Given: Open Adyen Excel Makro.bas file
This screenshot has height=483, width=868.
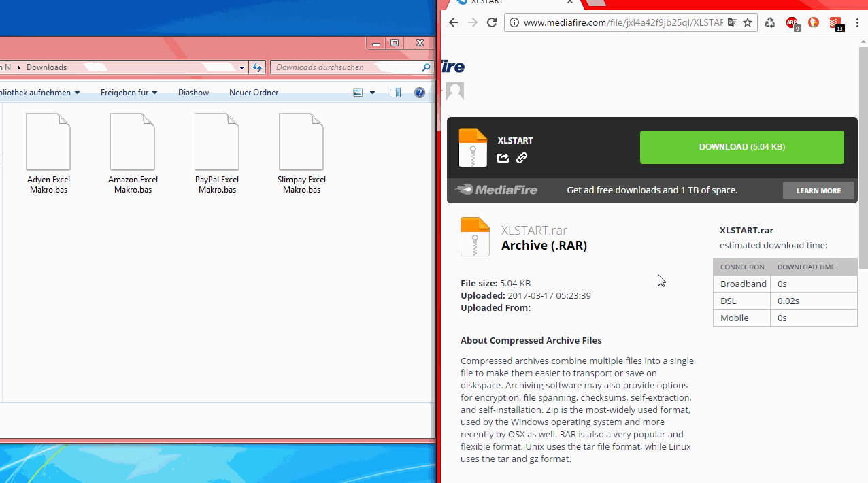Looking at the screenshot, I should [x=48, y=154].
